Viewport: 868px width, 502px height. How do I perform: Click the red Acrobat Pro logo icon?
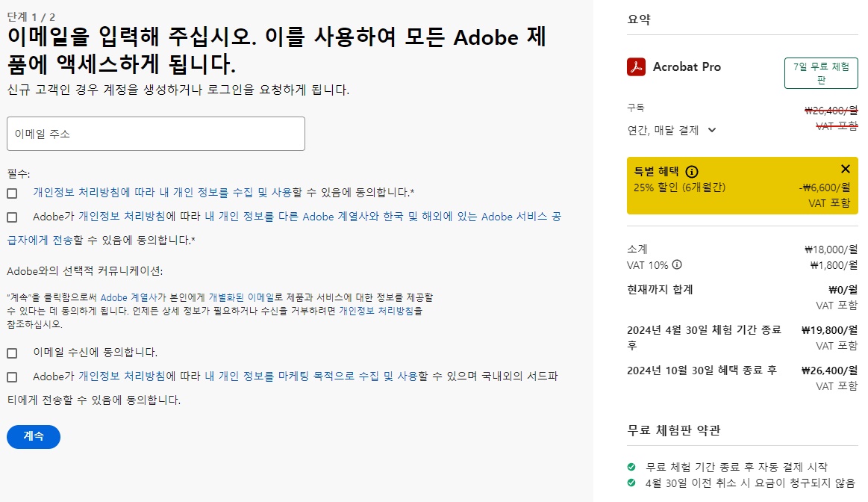point(636,67)
